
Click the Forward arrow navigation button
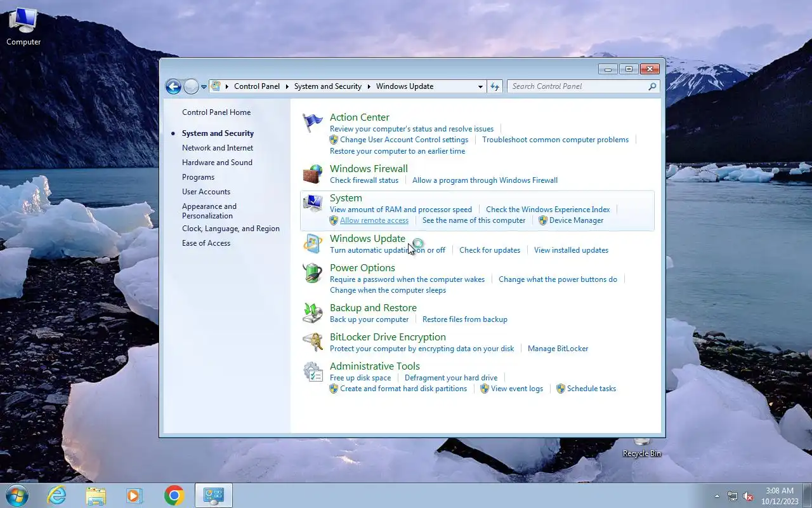pyautogui.click(x=191, y=86)
